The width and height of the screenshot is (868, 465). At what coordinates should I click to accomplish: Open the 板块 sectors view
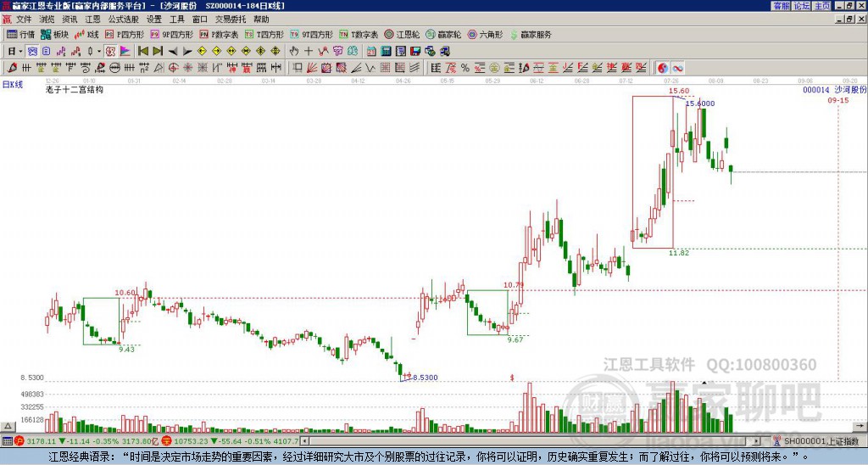coord(54,34)
